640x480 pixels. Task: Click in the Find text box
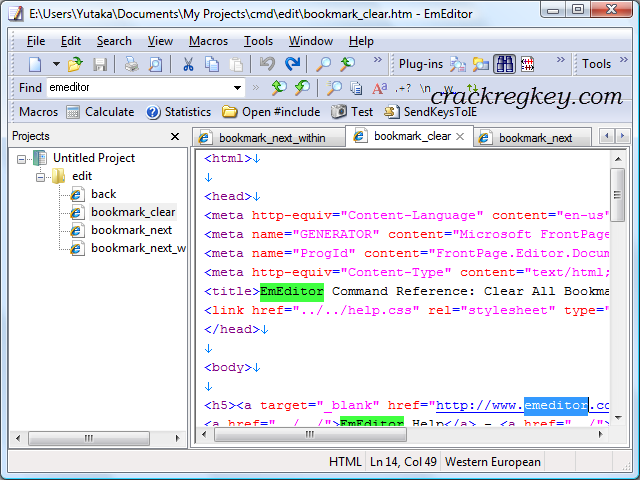(x=139, y=87)
